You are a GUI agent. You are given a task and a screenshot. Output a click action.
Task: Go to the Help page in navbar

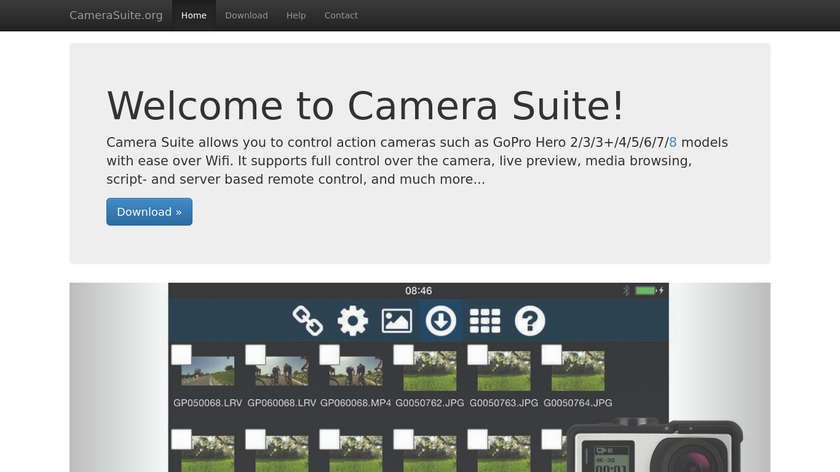click(296, 16)
